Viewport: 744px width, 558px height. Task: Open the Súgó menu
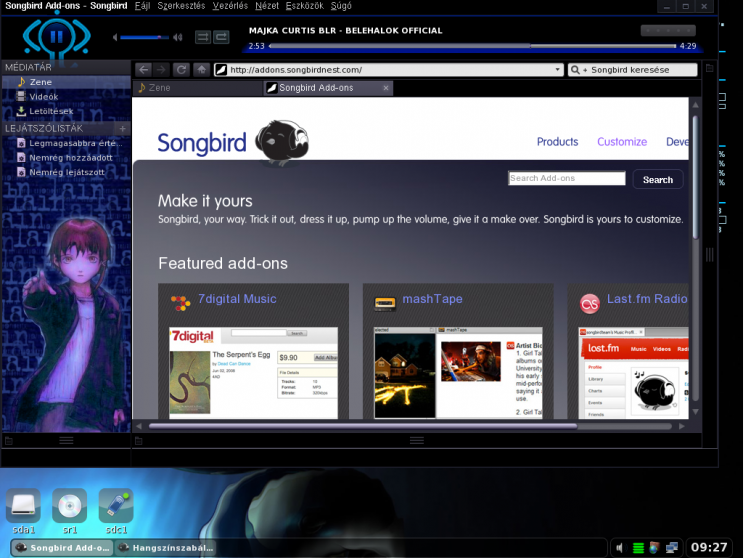point(341,6)
